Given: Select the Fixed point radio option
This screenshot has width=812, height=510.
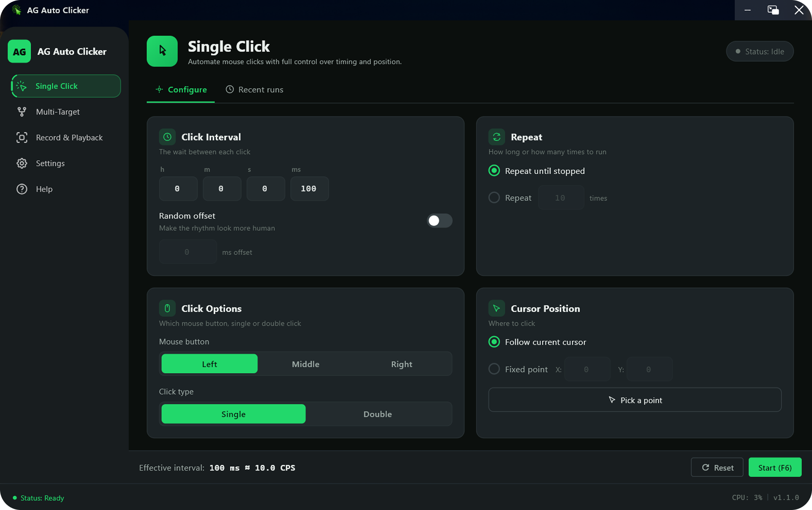Looking at the screenshot, I should (494, 369).
